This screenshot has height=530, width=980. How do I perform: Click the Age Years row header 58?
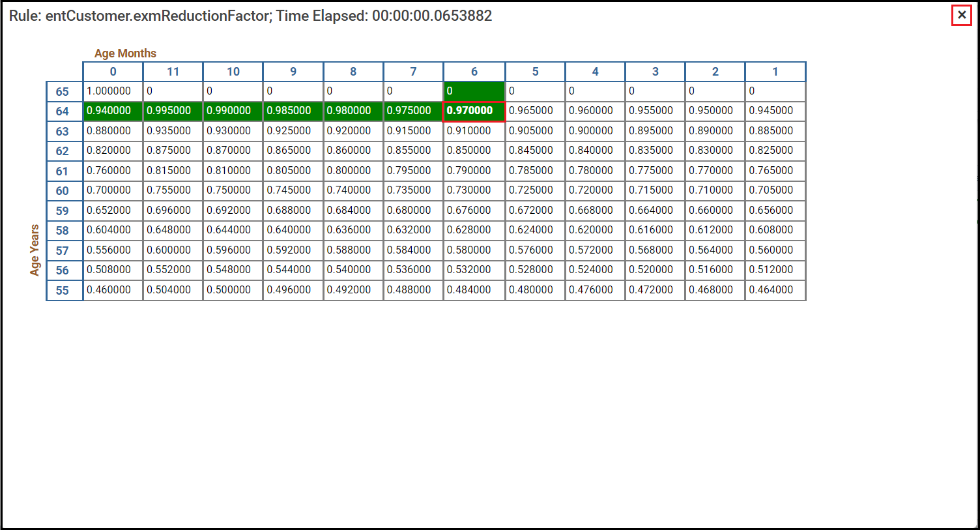click(x=64, y=231)
